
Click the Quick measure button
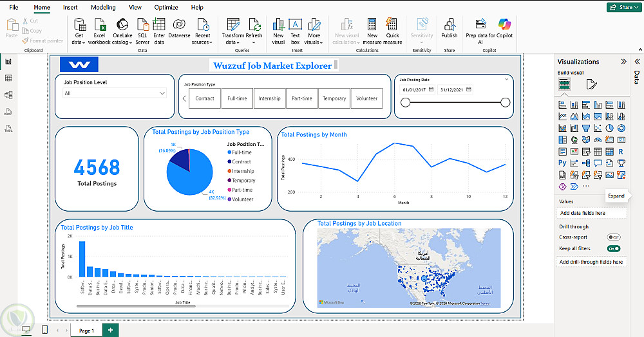pos(392,31)
